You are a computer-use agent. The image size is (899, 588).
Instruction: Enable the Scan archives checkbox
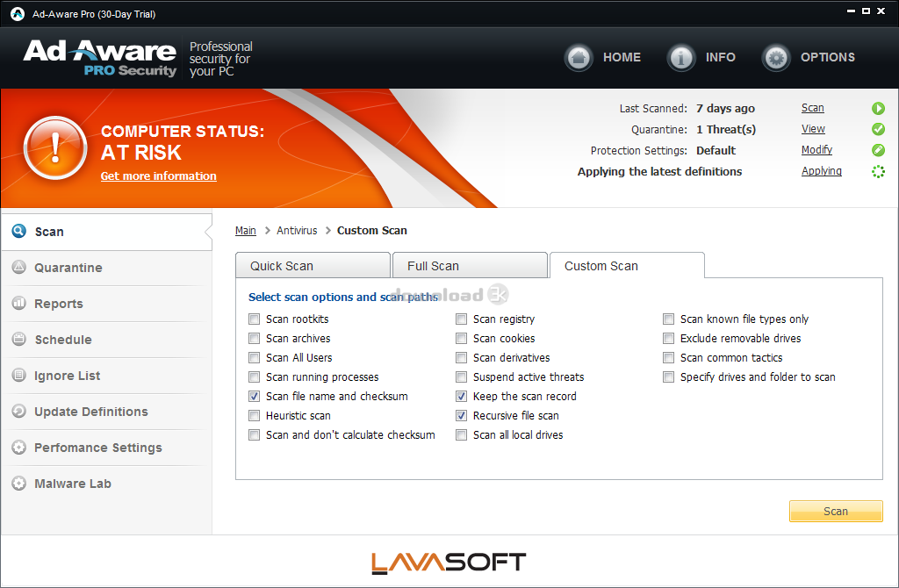254,339
